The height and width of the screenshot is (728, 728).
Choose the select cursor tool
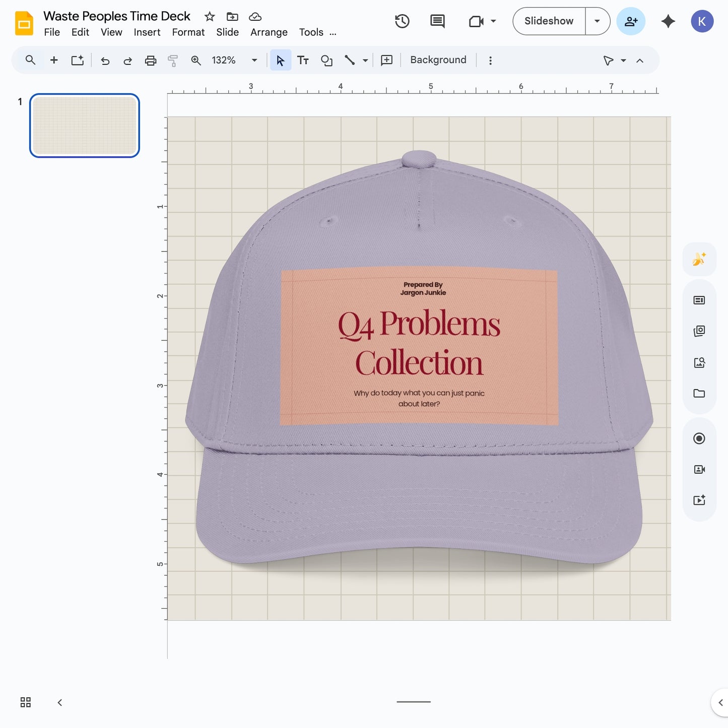pos(281,60)
